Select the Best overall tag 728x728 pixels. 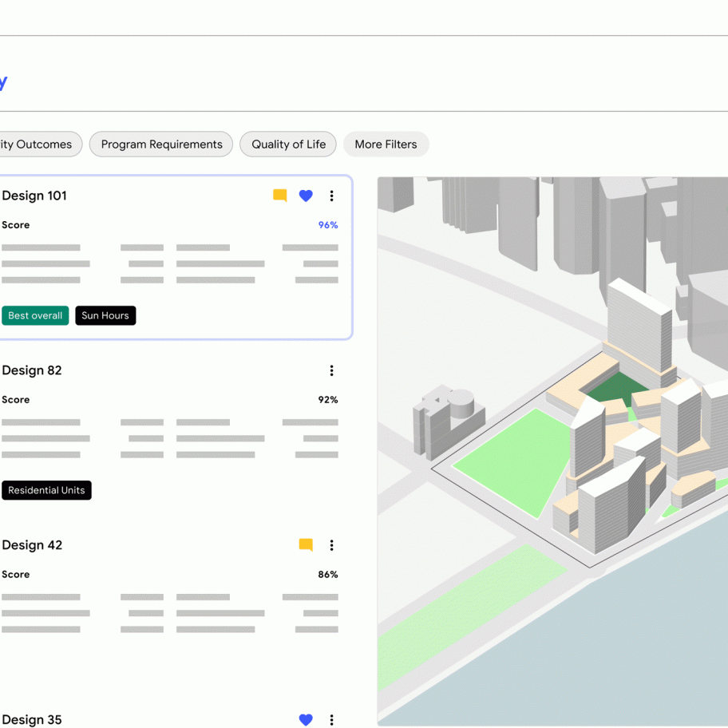(x=35, y=316)
